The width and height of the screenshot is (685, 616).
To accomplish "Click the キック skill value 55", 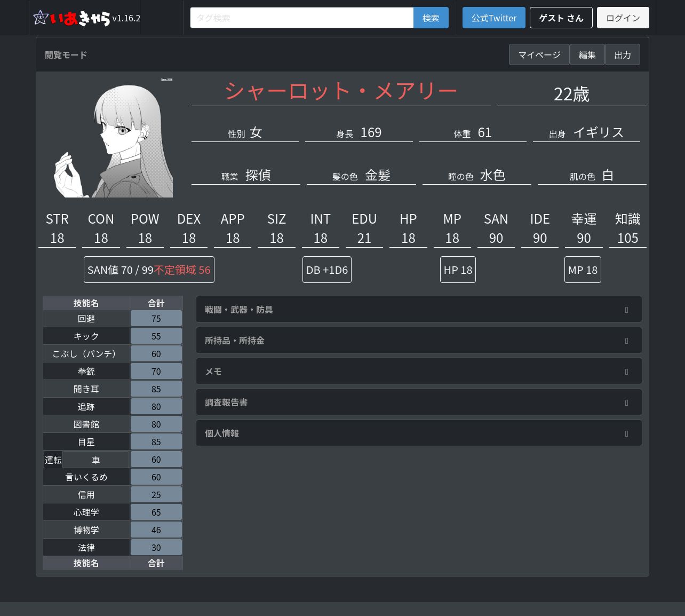I will point(156,336).
